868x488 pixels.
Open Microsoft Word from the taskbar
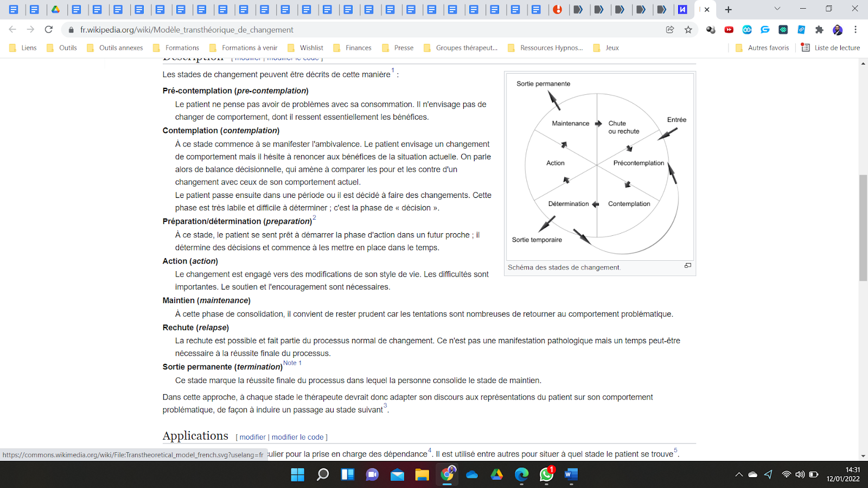coord(571,475)
